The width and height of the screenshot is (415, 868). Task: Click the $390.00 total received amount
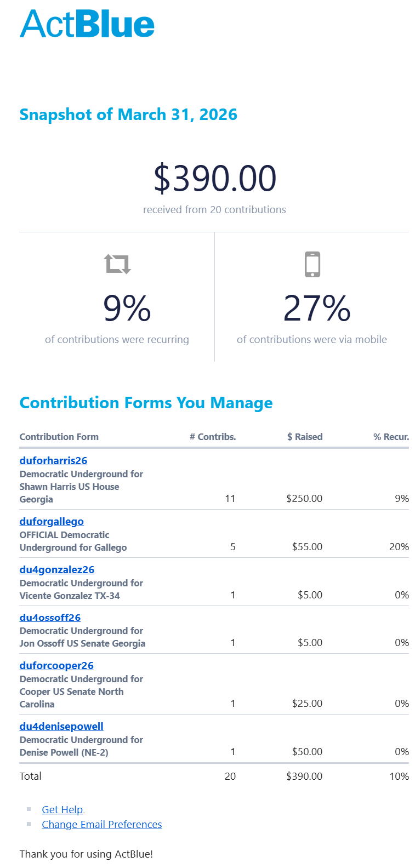pyautogui.click(x=214, y=179)
